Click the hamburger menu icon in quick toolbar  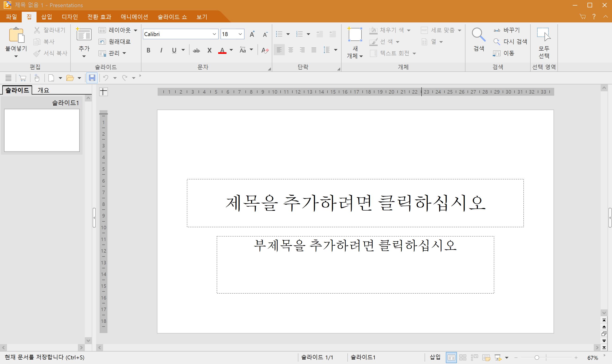(9, 78)
